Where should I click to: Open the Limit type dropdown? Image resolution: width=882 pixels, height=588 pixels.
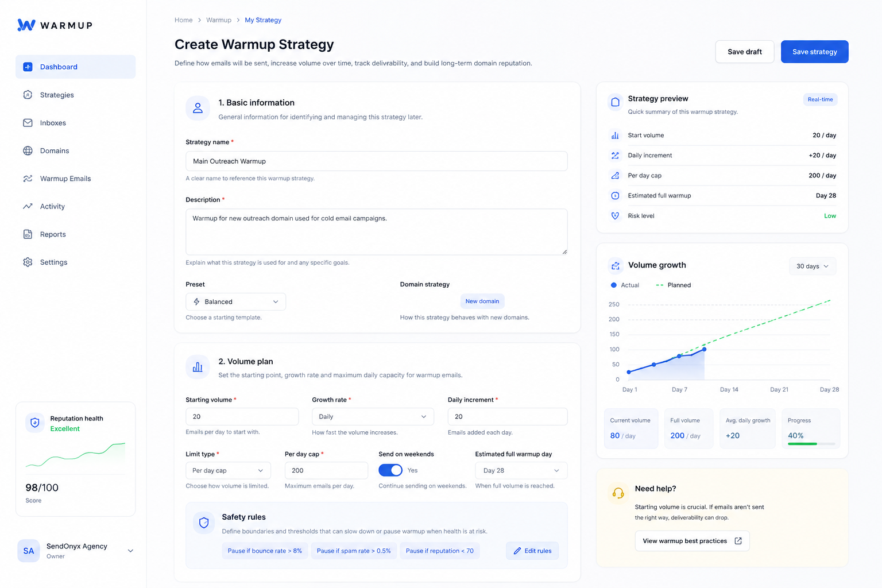point(228,470)
